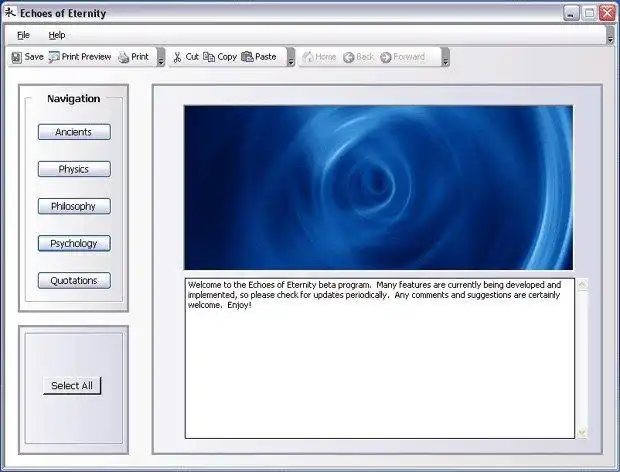Open the Philosophy section
The height and width of the screenshot is (472, 620).
point(74,206)
